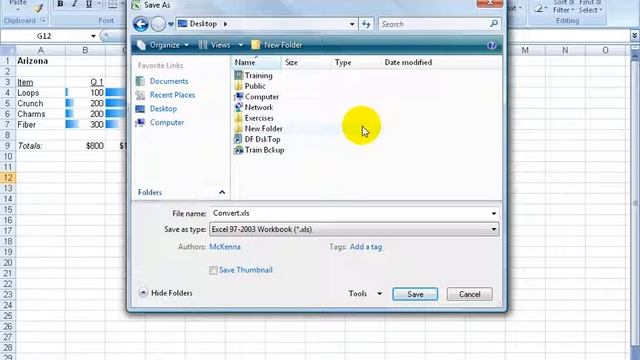Open the Find & Select menu

tap(590, 7)
